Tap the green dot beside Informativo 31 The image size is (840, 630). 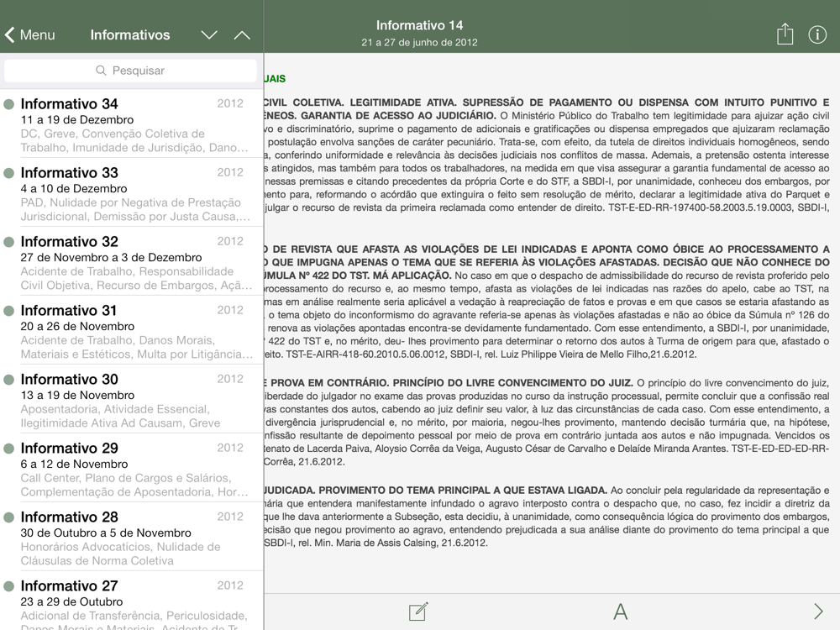(8, 311)
